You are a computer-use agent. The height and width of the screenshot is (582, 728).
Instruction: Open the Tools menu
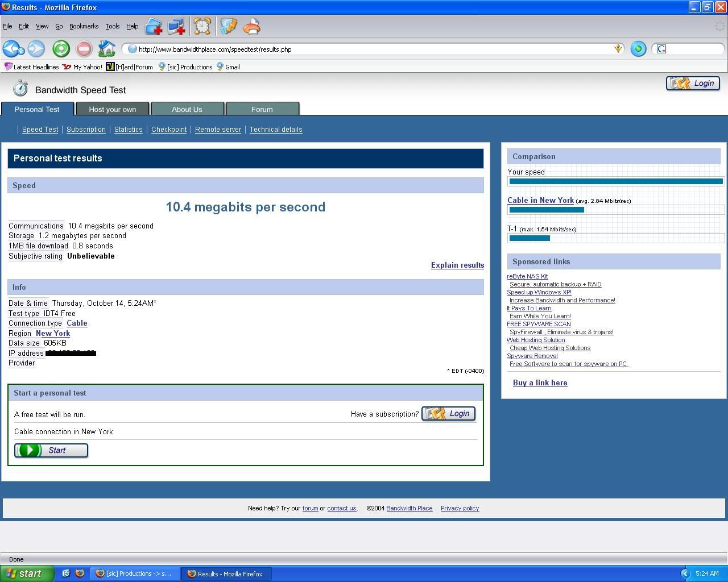[113, 26]
